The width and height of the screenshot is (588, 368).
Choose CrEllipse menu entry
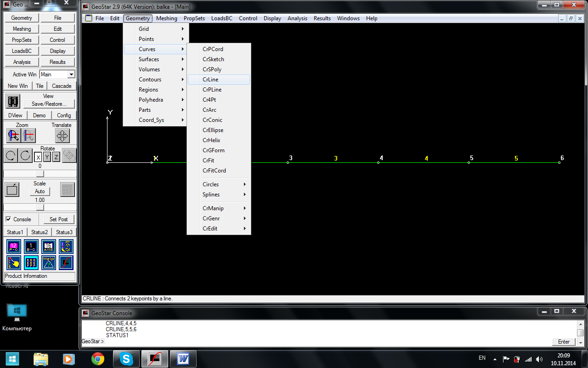[x=219, y=130]
